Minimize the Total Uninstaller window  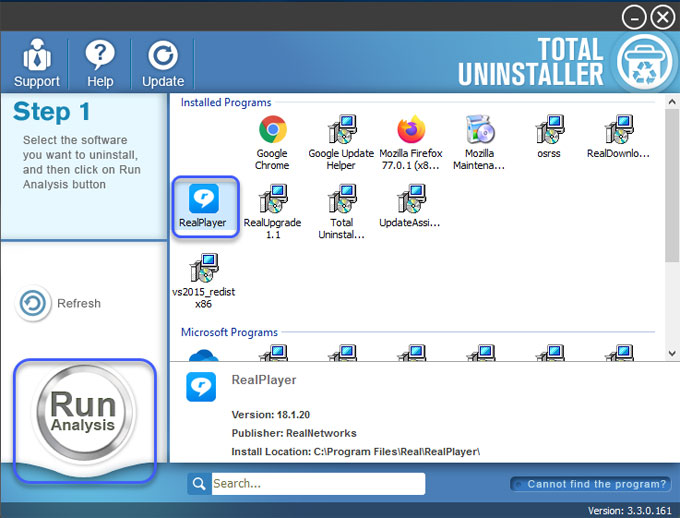click(x=634, y=18)
